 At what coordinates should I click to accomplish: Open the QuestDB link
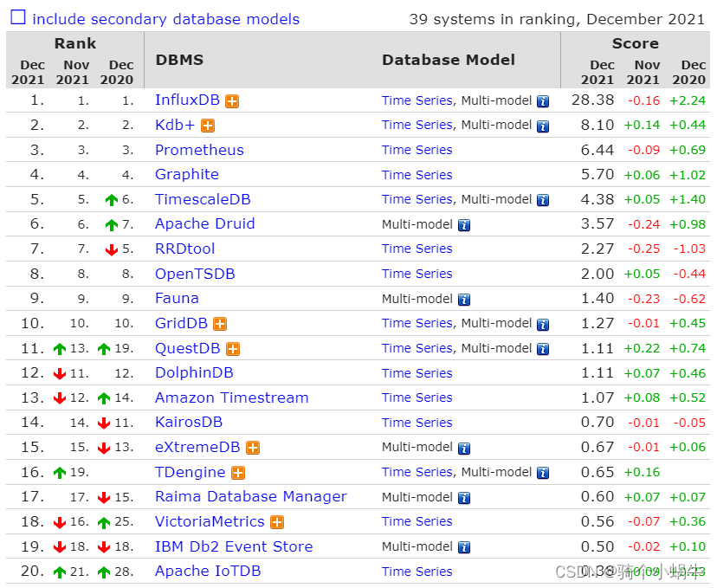188,348
